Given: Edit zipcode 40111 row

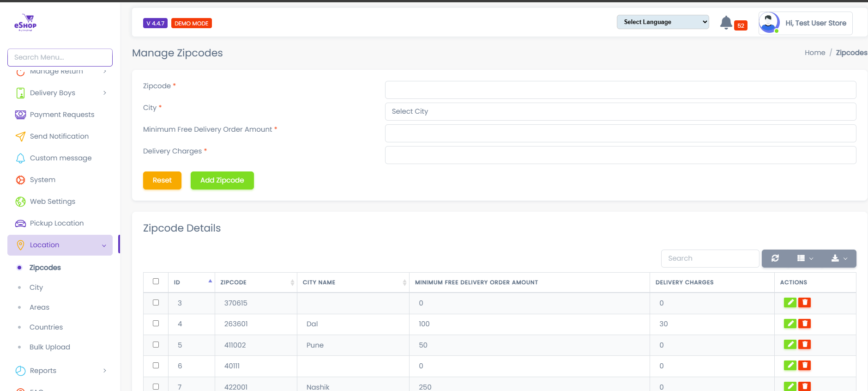Looking at the screenshot, I should click(x=790, y=365).
